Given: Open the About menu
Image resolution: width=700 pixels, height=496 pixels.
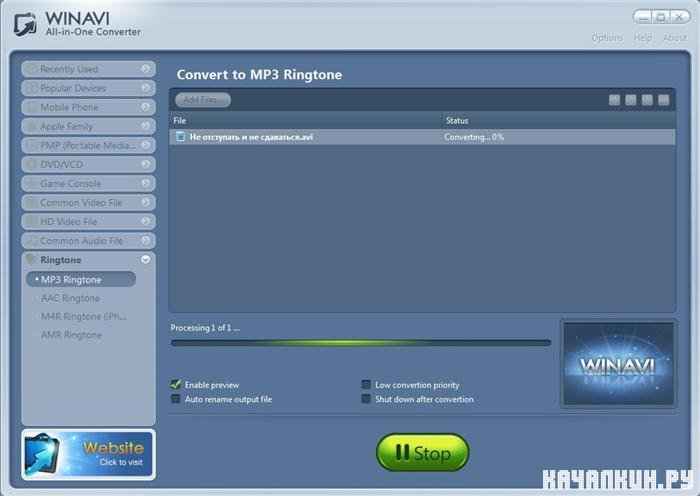Looking at the screenshot, I should (x=675, y=38).
